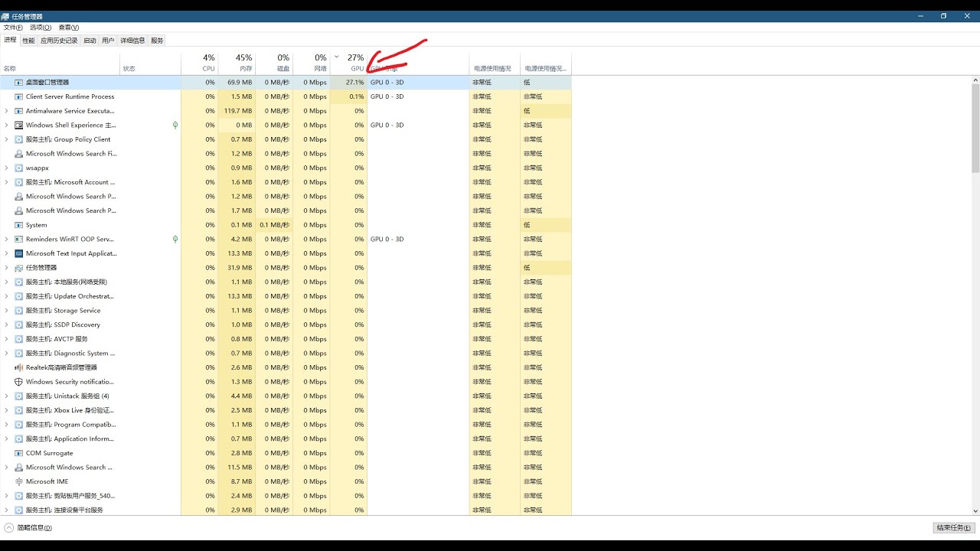The image size is (980, 551).
Task: Expand the Reminders WinRT OOP Server row
Action: [6, 239]
